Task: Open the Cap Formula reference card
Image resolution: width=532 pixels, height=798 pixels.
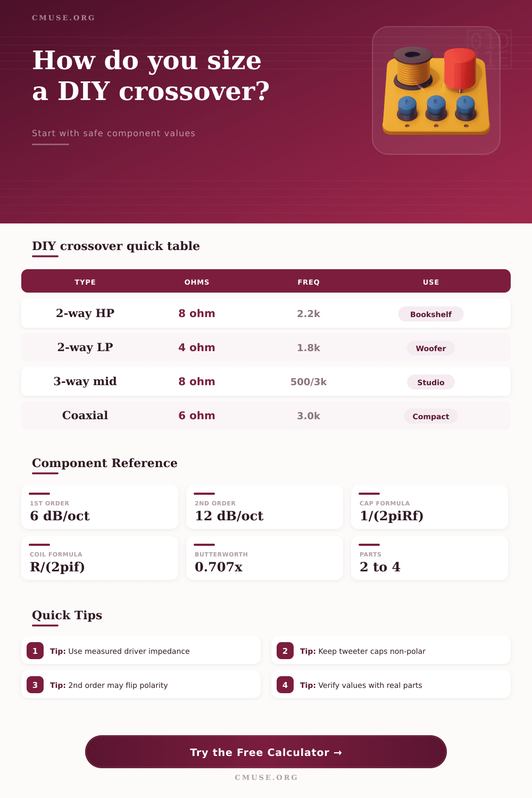Action: coord(429,507)
